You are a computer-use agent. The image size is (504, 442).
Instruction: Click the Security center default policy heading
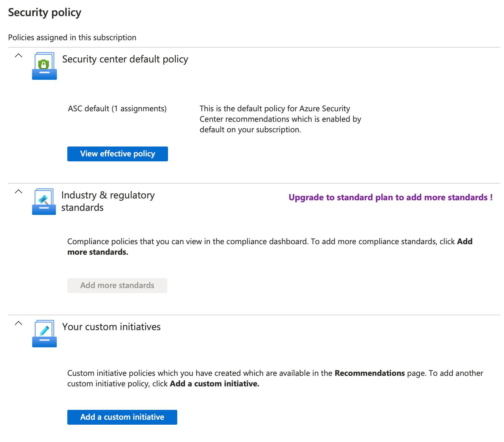pyautogui.click(x=125, y=59)
